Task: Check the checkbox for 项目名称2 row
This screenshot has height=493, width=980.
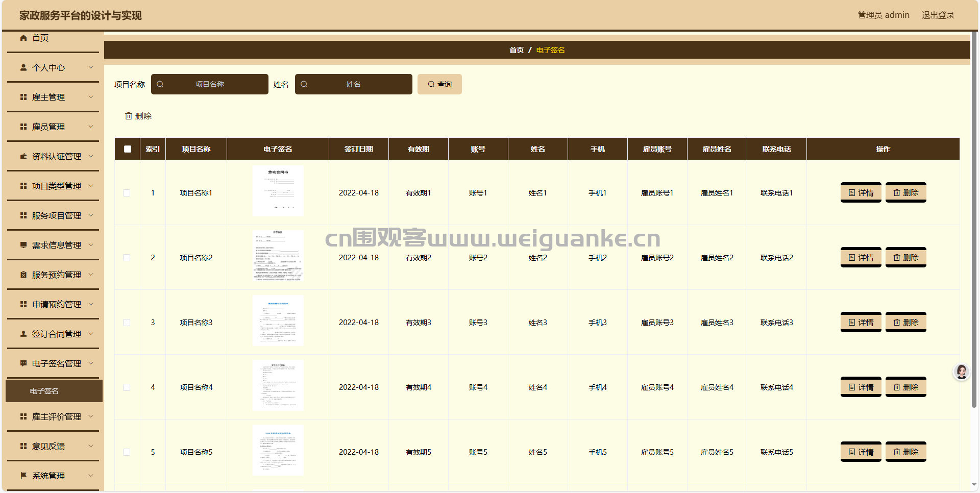Action: [x=127, y=258]
